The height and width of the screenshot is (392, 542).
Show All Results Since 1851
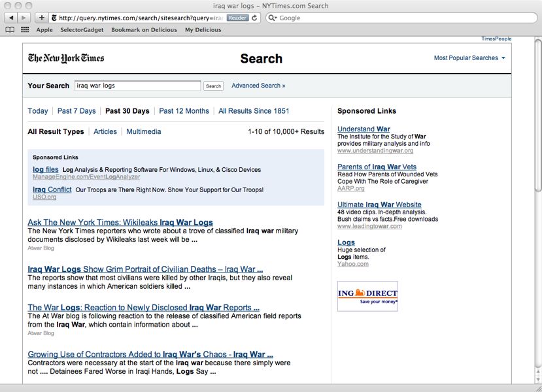coord(254,111)
